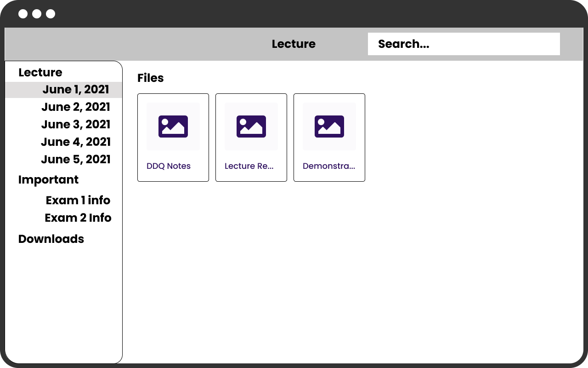
Task: Show files for June 5, 2021
Action: click(76, 160)
